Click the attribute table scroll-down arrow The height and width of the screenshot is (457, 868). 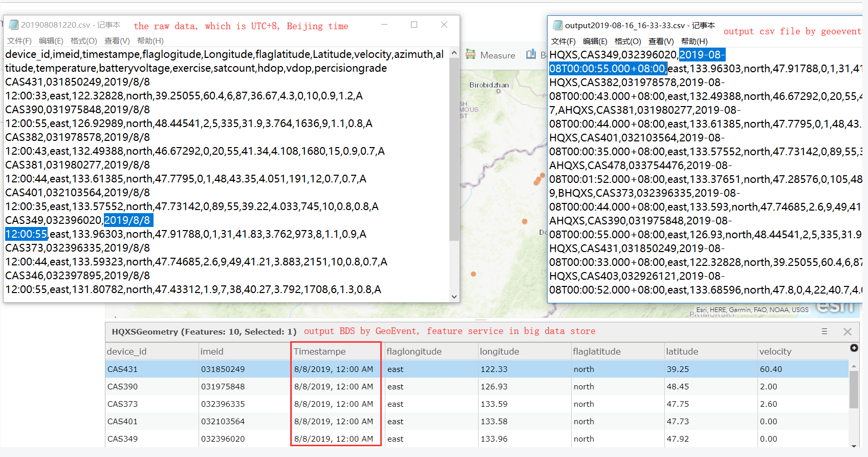point(854,446)
